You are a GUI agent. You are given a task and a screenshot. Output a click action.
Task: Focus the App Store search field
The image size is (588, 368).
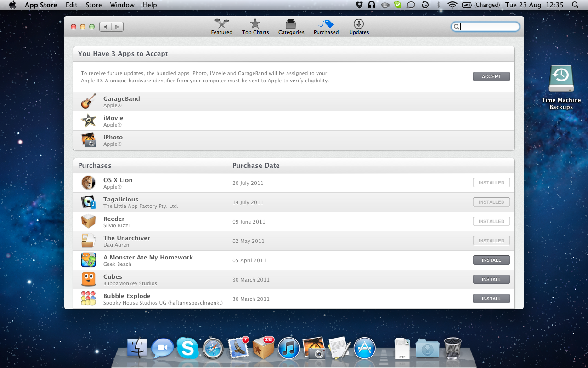[x=486, y=27]
